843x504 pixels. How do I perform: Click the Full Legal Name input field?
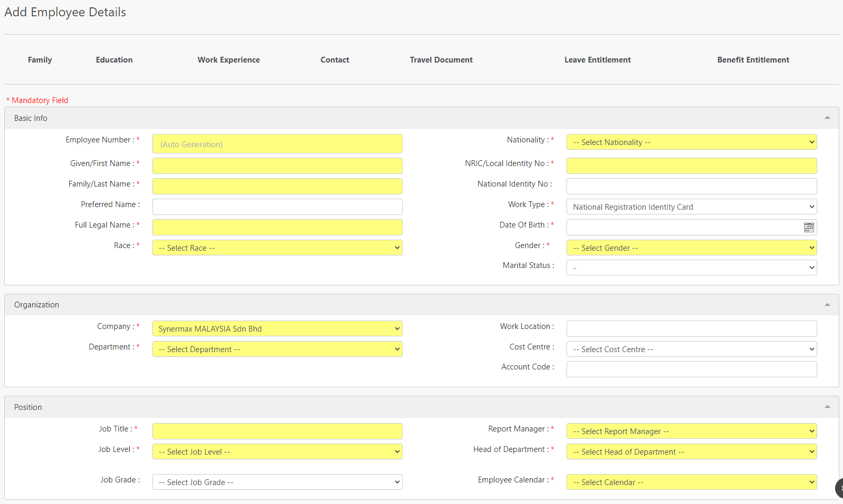(277, 227)
